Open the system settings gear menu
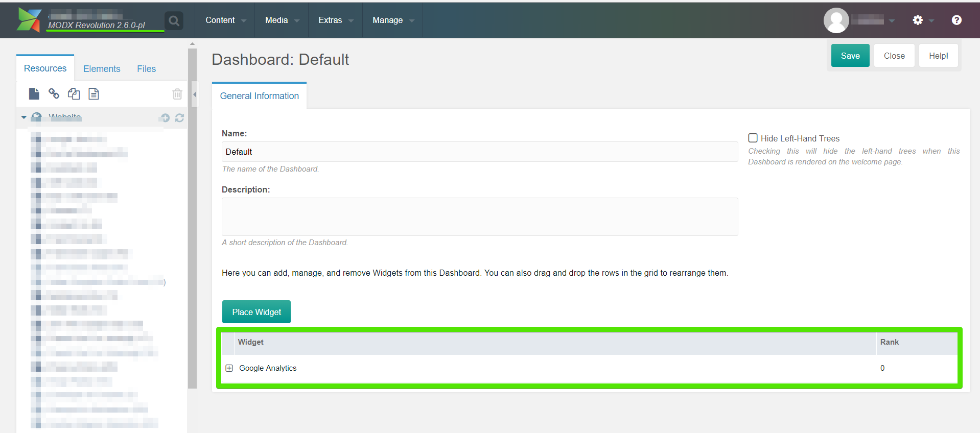Image resolution: width=980 pixels, height=433 pixels. click(x=918, y=20)
